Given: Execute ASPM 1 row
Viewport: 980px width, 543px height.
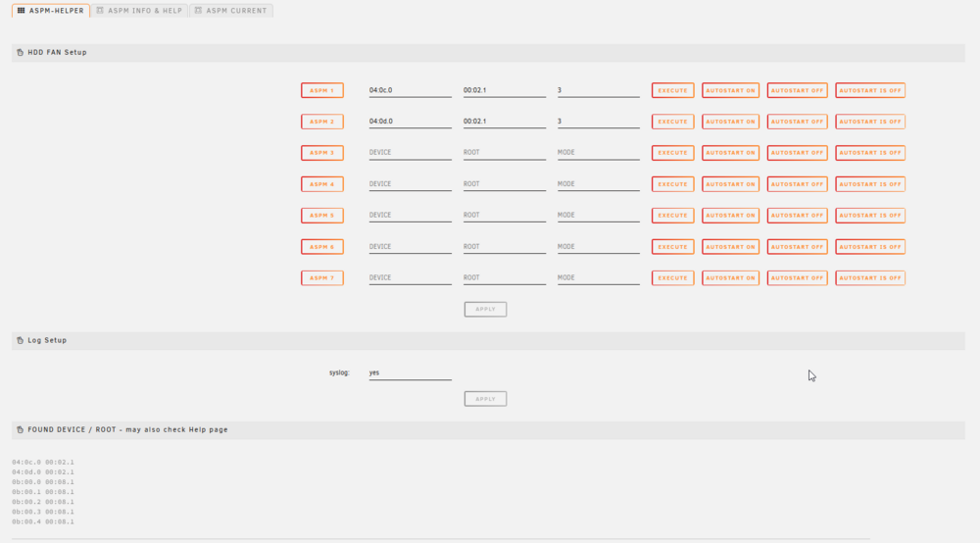Looking at the screenshot, I should click(x=672, y=90).
